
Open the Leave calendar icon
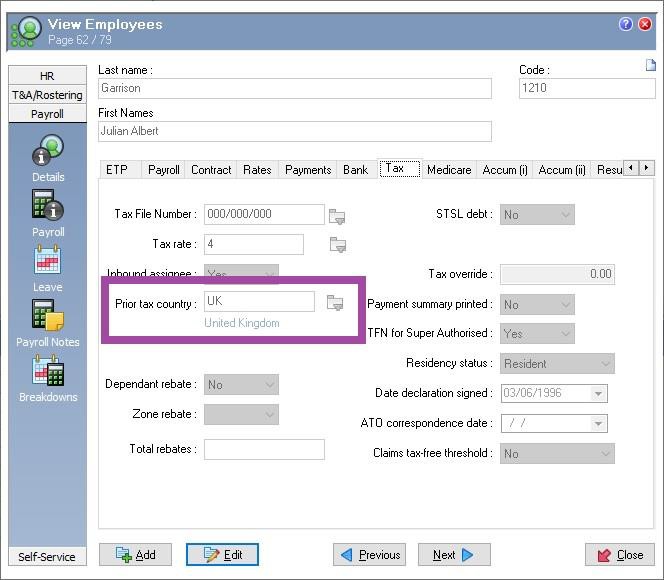47,263
